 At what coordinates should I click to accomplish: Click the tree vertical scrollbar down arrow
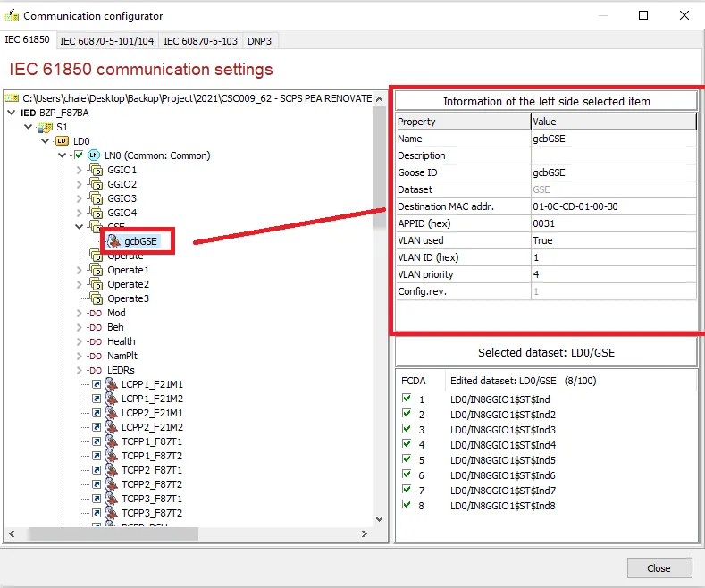[x=380, y=519]
